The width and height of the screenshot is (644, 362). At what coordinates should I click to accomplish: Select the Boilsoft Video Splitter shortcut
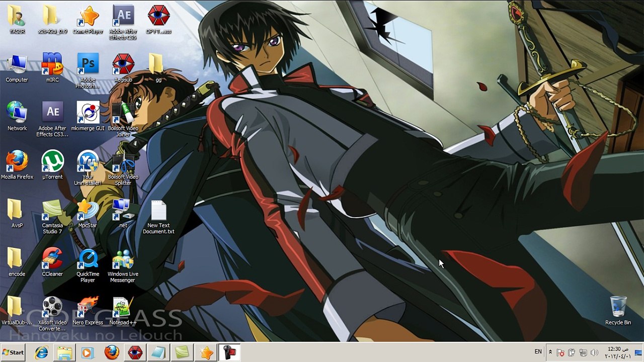123,168
